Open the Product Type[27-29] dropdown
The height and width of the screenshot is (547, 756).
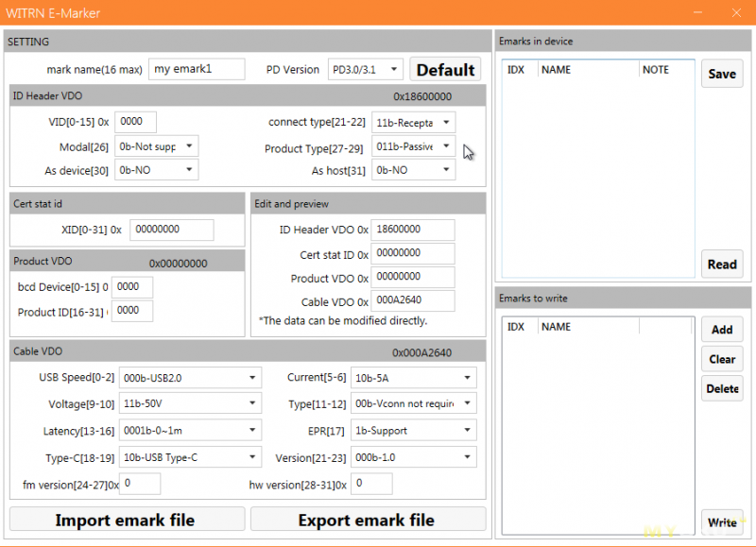point(413,146)
